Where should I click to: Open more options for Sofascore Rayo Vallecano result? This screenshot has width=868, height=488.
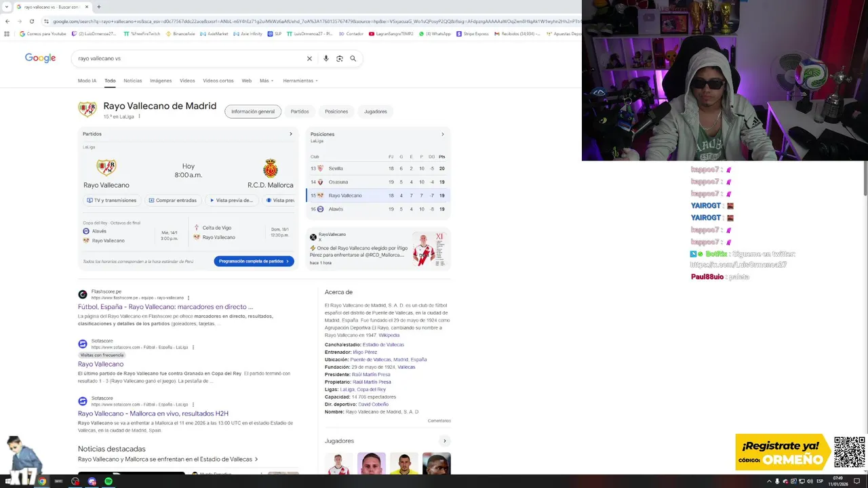[193, 347]
